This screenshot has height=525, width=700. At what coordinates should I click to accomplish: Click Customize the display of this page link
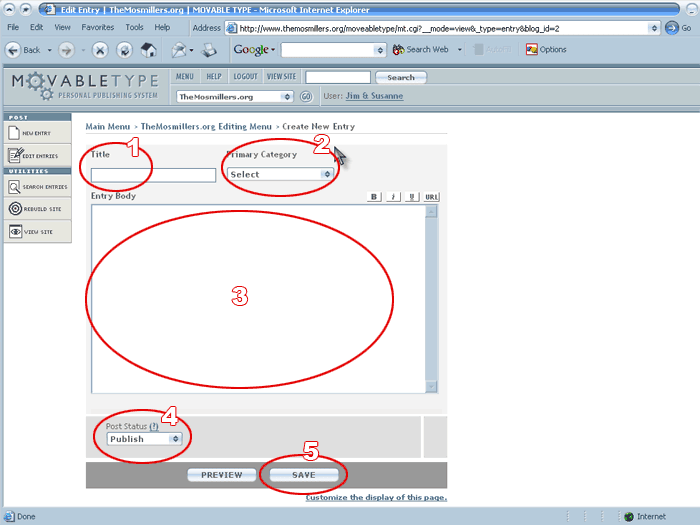pyautogui.click(x=376, y=497)
